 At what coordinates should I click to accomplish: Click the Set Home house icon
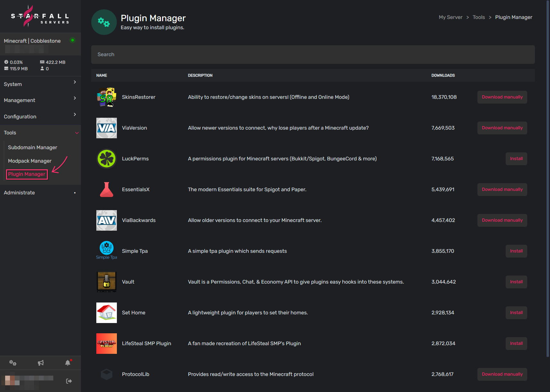(107, 313)
